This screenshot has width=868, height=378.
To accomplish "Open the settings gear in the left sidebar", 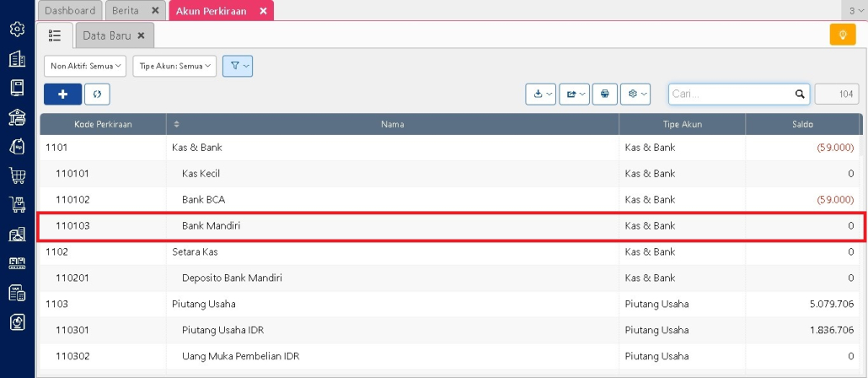I will [x=17, y=30].
